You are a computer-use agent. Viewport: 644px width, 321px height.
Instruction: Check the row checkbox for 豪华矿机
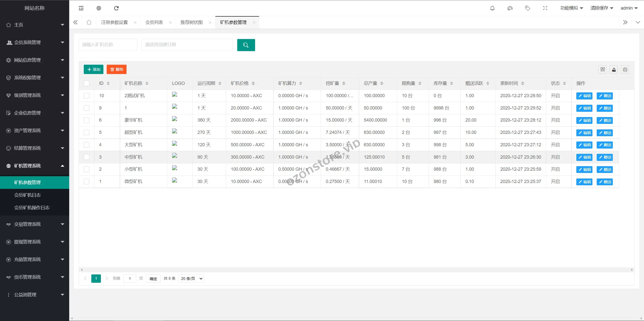tap(87, 120)
